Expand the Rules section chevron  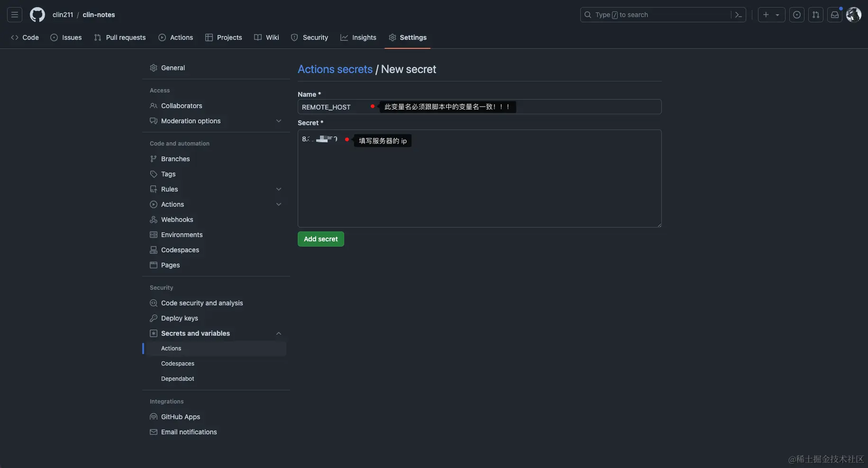(279, 189)
